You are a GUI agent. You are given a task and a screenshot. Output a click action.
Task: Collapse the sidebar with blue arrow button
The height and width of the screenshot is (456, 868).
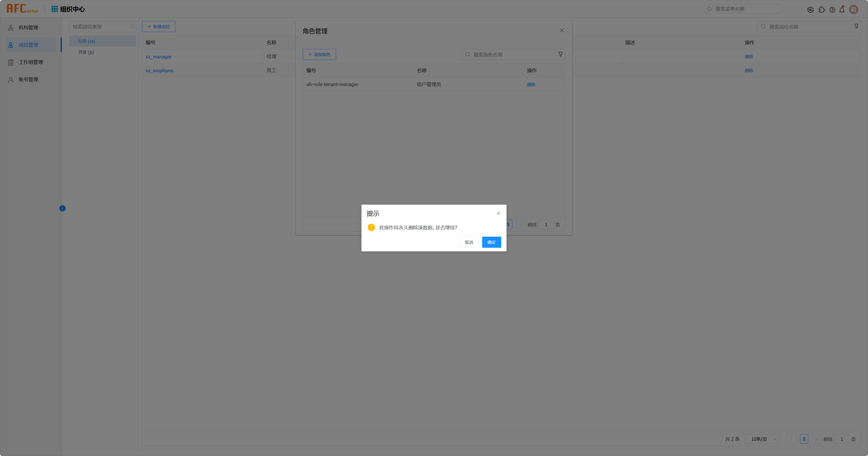click(x=62, y=209)
